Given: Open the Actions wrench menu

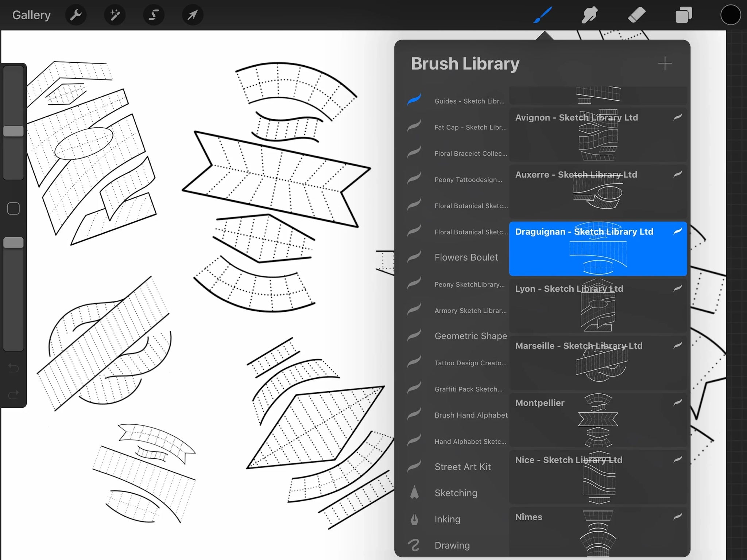Looking at the screenshot, I should (76, 15).
